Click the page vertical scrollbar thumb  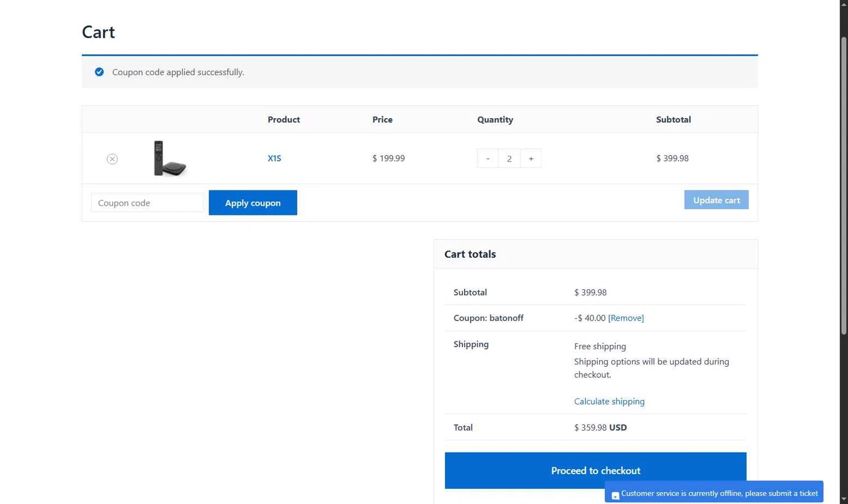tap(843, 186)
